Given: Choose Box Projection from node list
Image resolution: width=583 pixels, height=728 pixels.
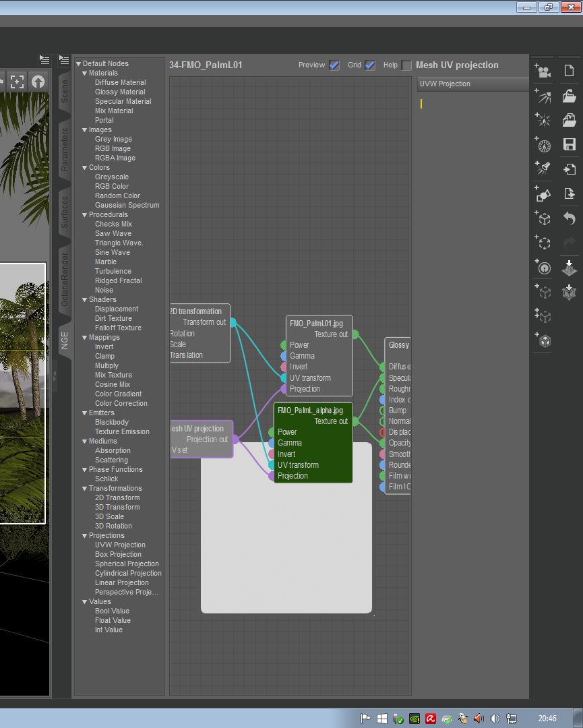Looking at the screenshot, I should click(118, 554).
